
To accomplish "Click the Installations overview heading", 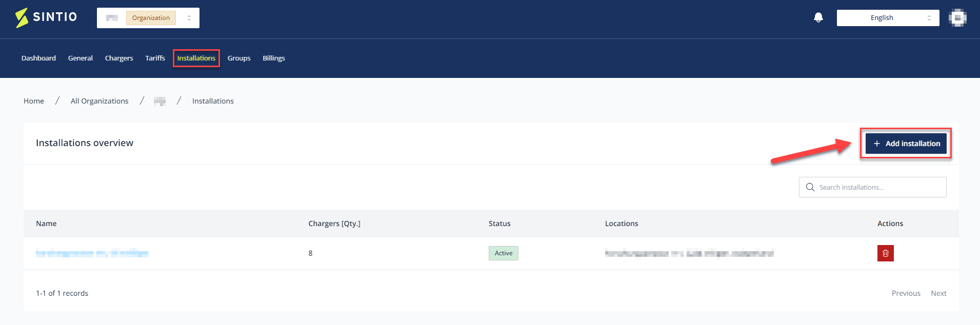I will (x=85, y=143).
